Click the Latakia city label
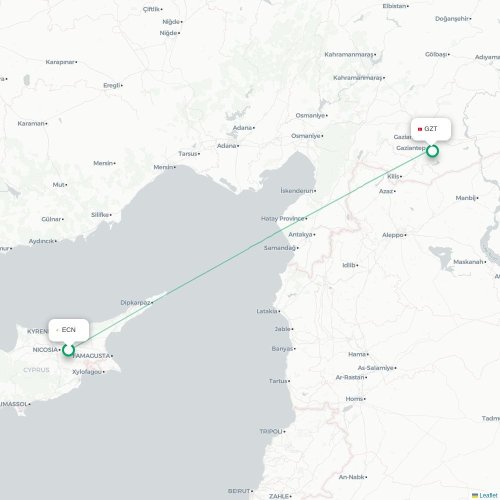 tap(267, 311)
